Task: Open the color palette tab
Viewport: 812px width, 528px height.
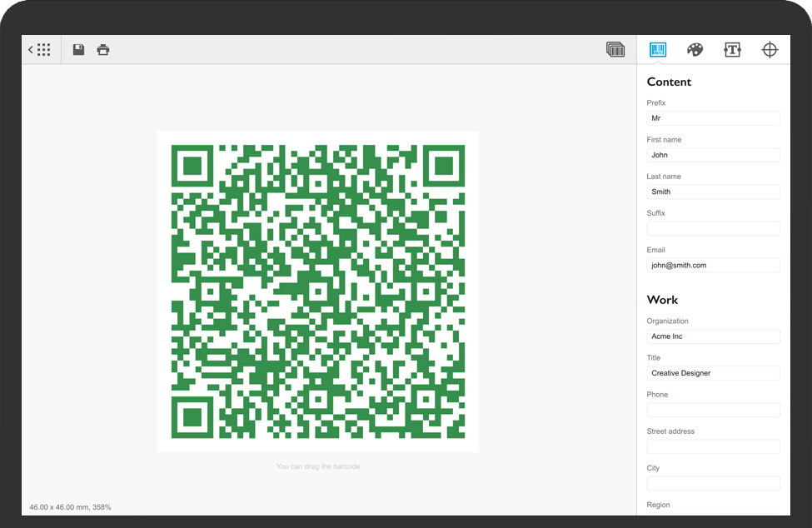Action: (x=695, y=50)
